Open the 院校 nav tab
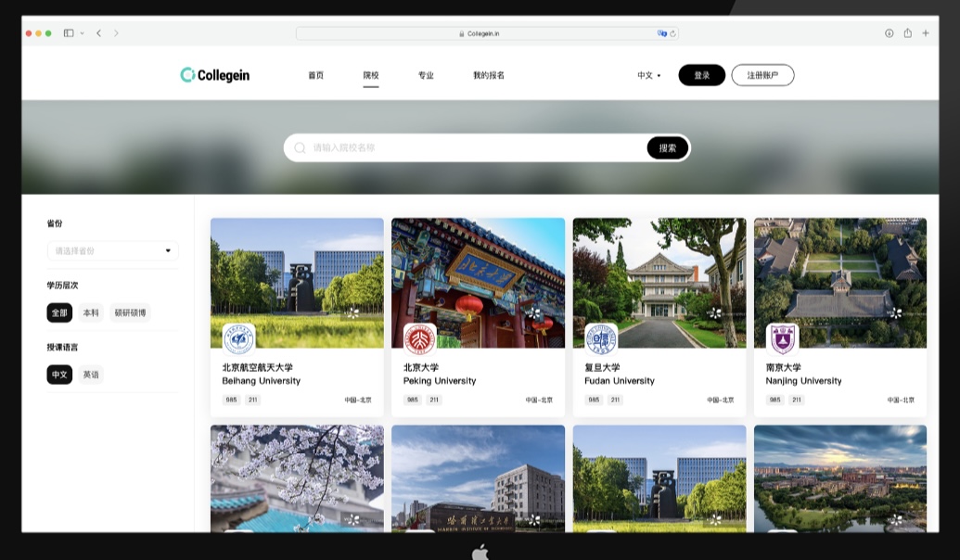 371,75
